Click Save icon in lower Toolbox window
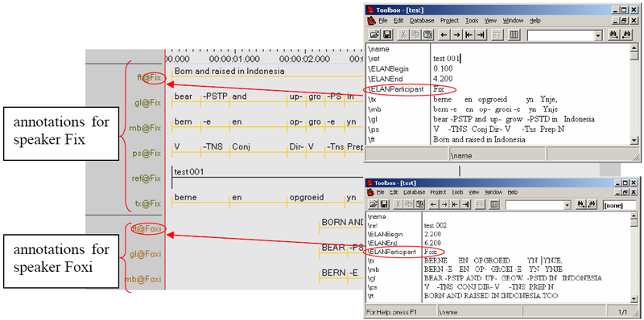Screen dimensions: 644x320 (x=384, y=204)
